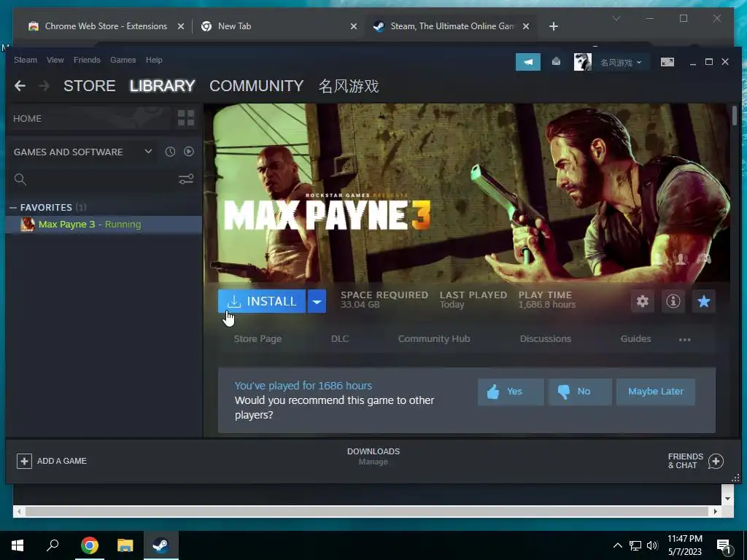Open the Windows notification center icon
747x560 pixels.
(724, 546)
